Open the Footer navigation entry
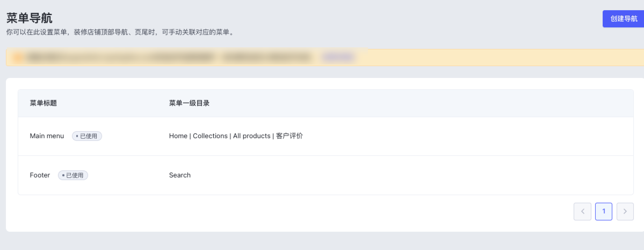The width and height of the screenshot is (644, 250). tap(40, 175)
